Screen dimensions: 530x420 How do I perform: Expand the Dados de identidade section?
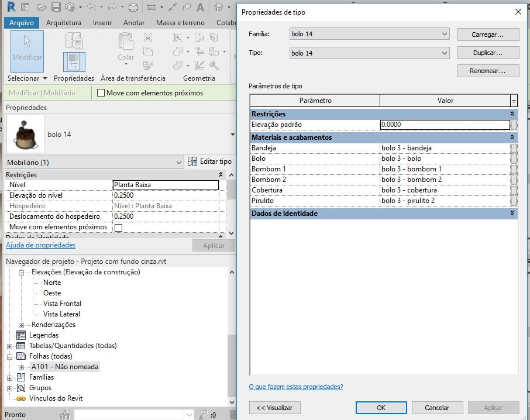(x=512, y=213)
